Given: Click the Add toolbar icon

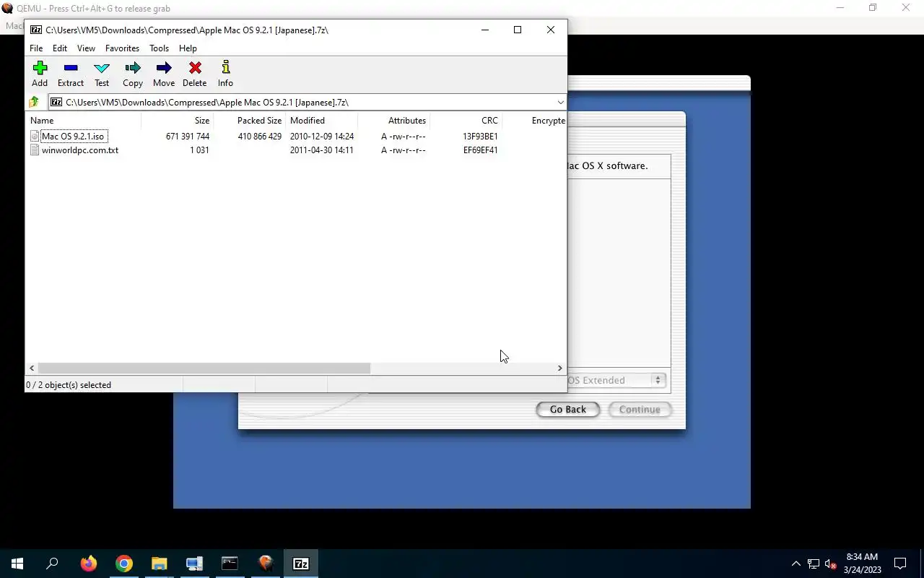Looking at the screenshot, I should coord(40,74).
